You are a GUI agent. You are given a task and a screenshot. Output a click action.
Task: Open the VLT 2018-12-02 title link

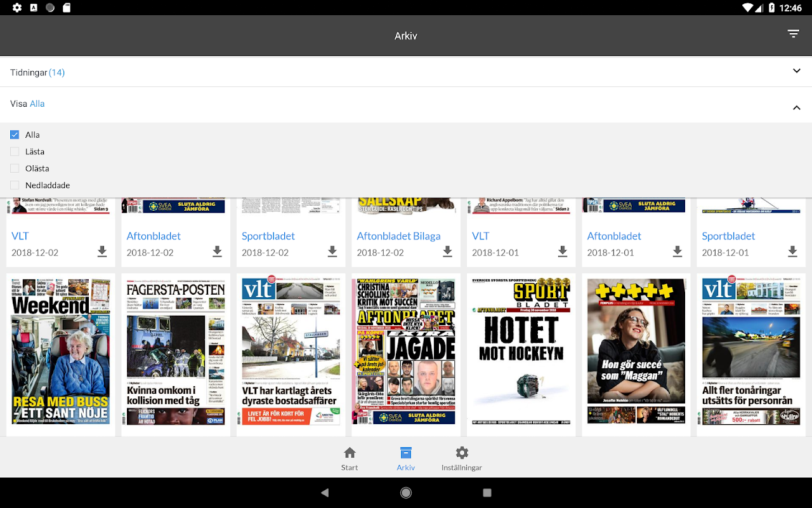coord(20,236)
